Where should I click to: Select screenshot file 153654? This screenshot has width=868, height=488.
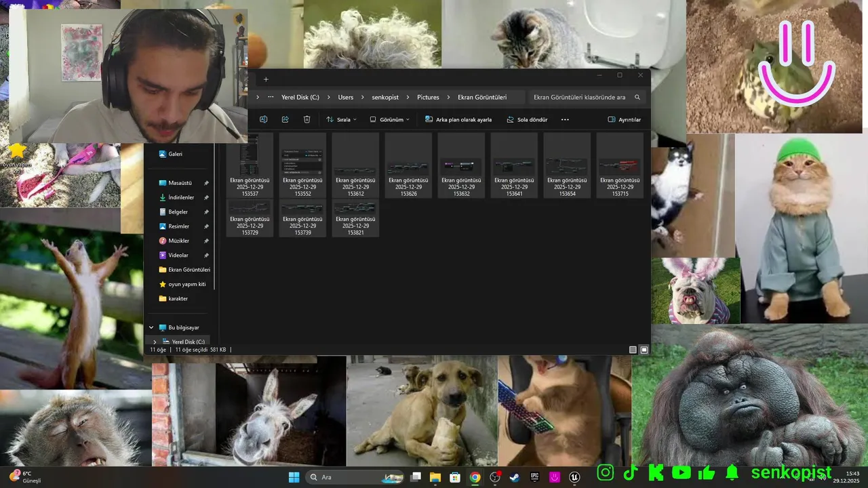pos(567,165)
